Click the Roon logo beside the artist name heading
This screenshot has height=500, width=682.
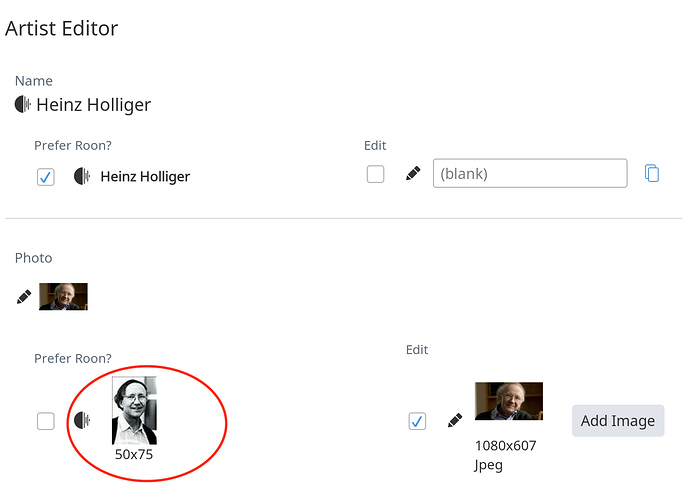[x=23, y=104]
